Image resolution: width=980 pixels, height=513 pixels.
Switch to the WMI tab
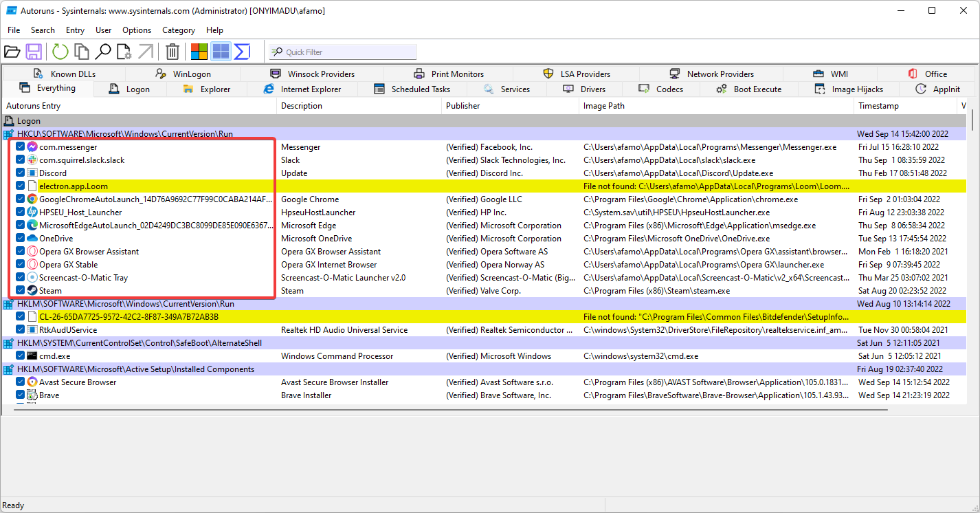pyautogui.click(x=830, y=74)
